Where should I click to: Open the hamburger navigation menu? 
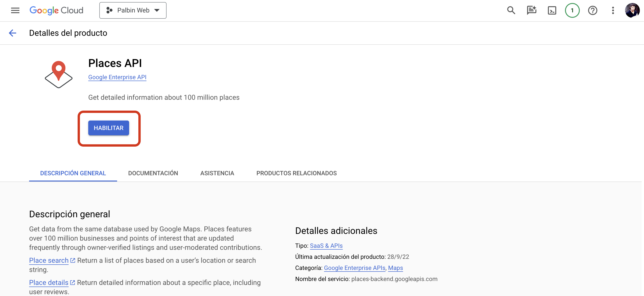pos(15,10)
